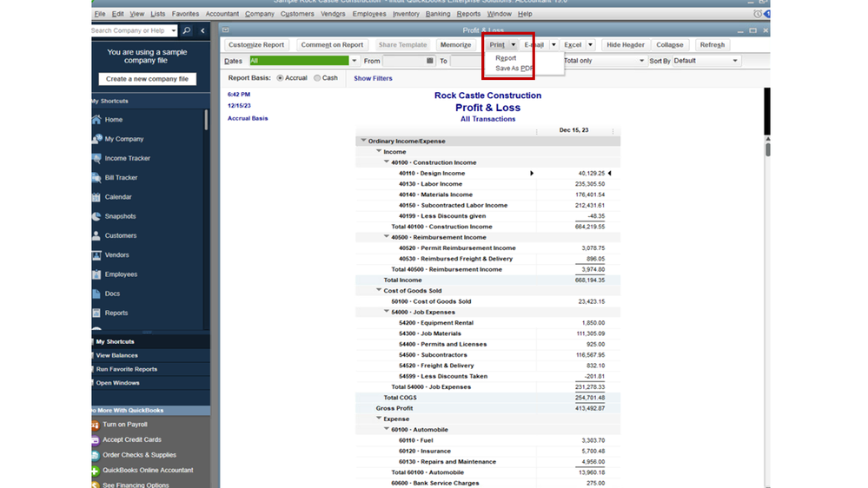This screenshot has height=488, width=868.
Task: Open the Banking menu
Action: [438, 14]
